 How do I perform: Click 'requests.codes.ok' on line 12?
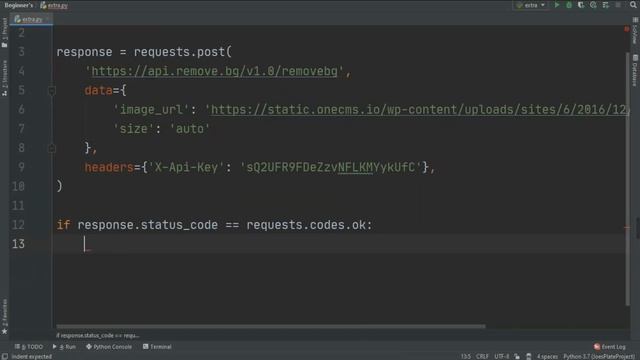click(306, 225)
